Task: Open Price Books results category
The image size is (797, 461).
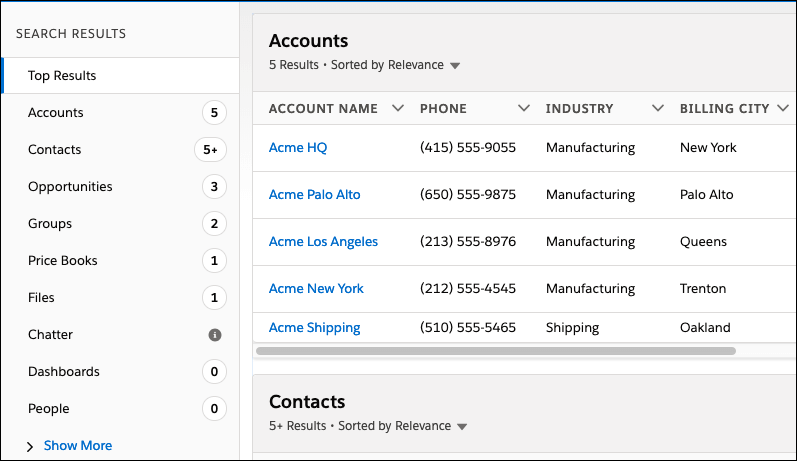Action: tap(63, 261)
